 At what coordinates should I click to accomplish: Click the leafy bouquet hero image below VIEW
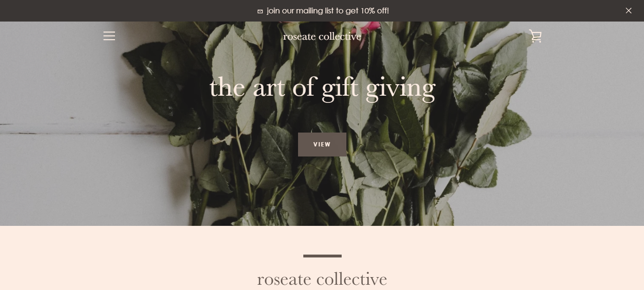(x=322, y=191)
